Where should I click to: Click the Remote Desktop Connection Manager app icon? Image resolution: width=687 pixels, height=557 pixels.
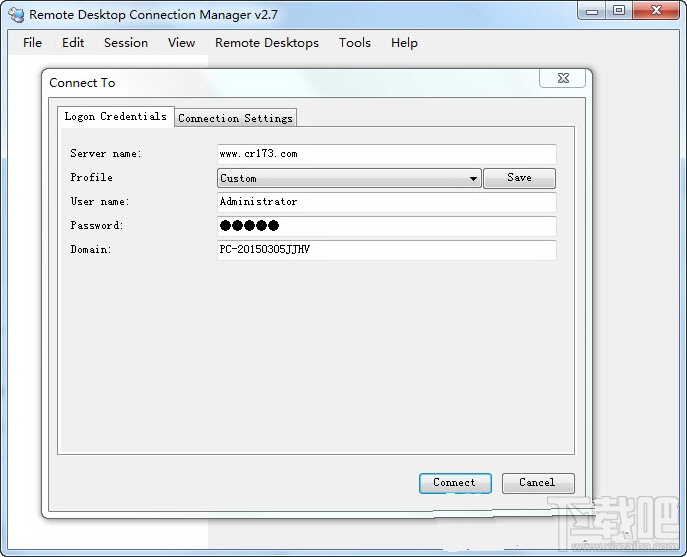click(17, 14)
